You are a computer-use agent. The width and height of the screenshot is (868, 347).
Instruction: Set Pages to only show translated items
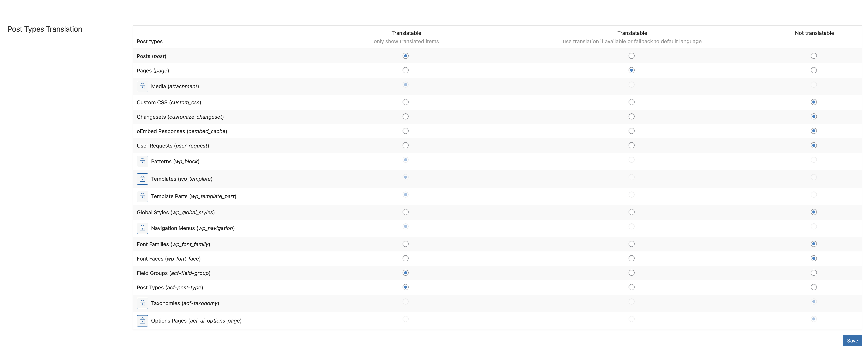[405, 71]
